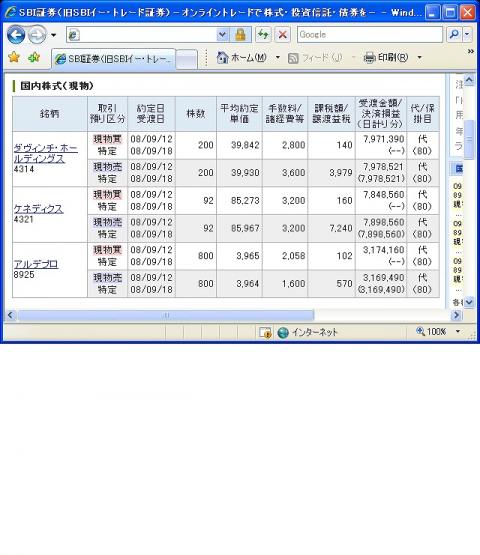
Task: Expand the address bar history dropdown
Action: (x=222, y=35)
